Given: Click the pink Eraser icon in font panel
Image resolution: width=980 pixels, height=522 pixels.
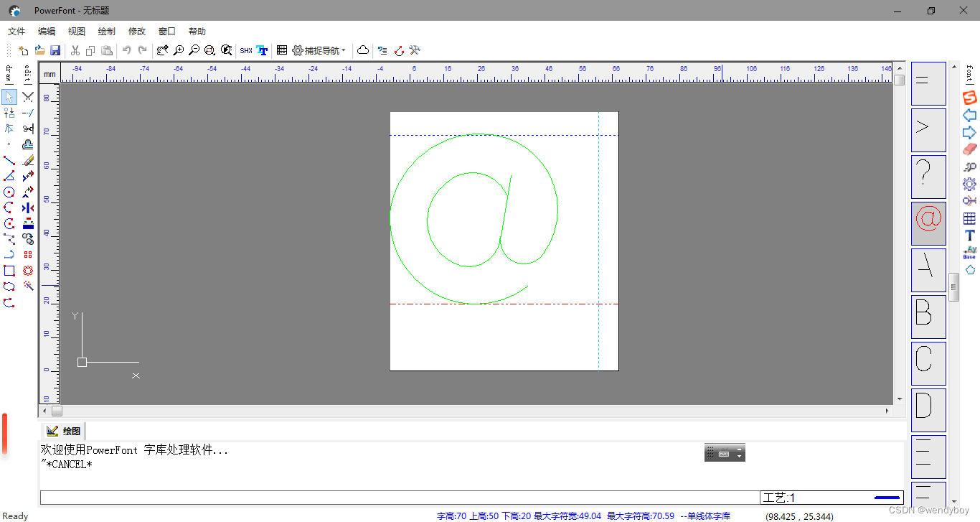Looking at the screenshot, I should [970, 149].
